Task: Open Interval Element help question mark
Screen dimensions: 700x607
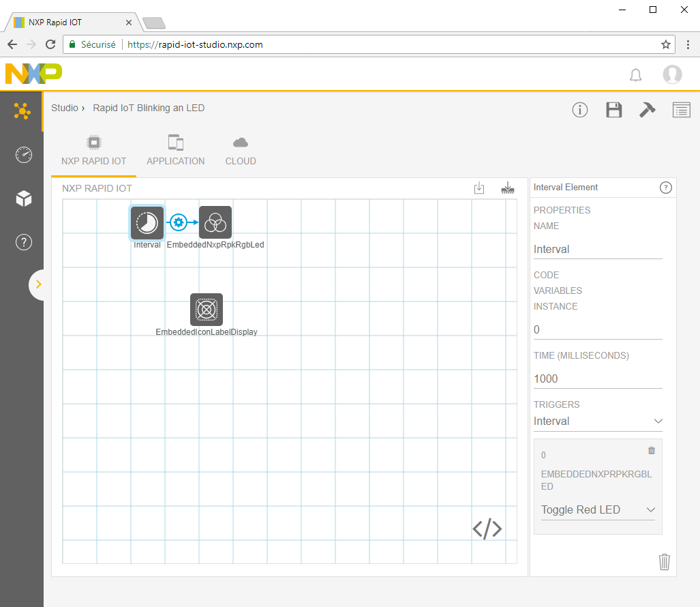Action: pos(666,188)
